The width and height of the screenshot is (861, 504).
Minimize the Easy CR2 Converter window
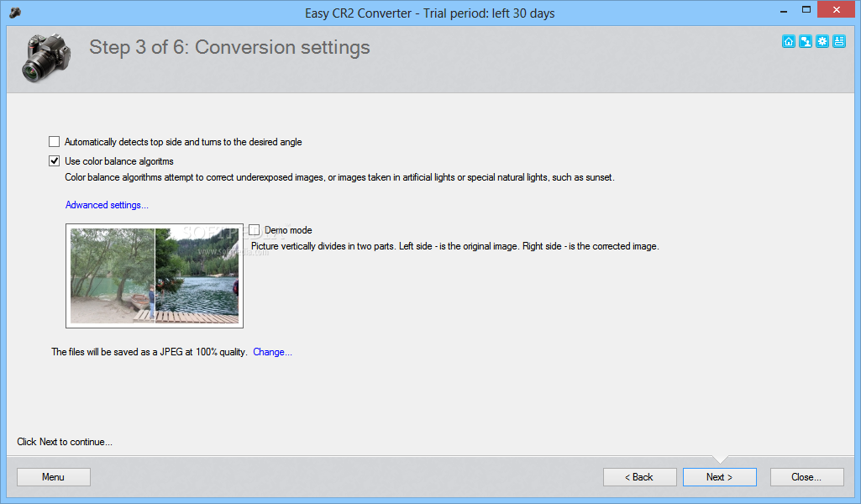(784, 10)
